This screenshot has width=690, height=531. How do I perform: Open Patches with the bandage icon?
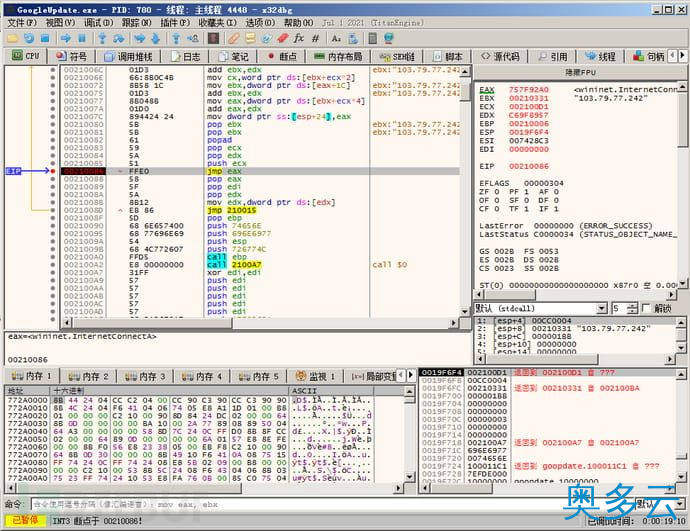[234, 38]
